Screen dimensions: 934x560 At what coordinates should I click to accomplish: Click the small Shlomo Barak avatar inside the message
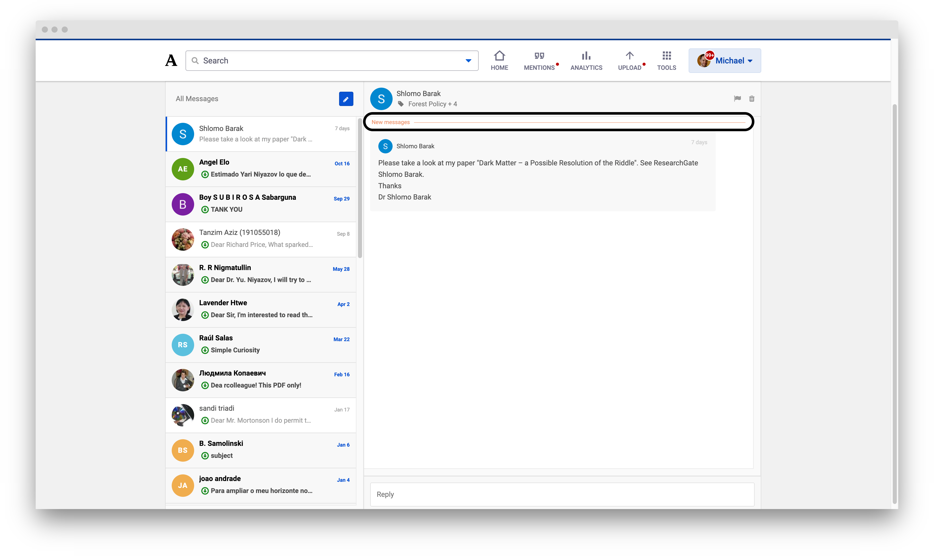385,146
